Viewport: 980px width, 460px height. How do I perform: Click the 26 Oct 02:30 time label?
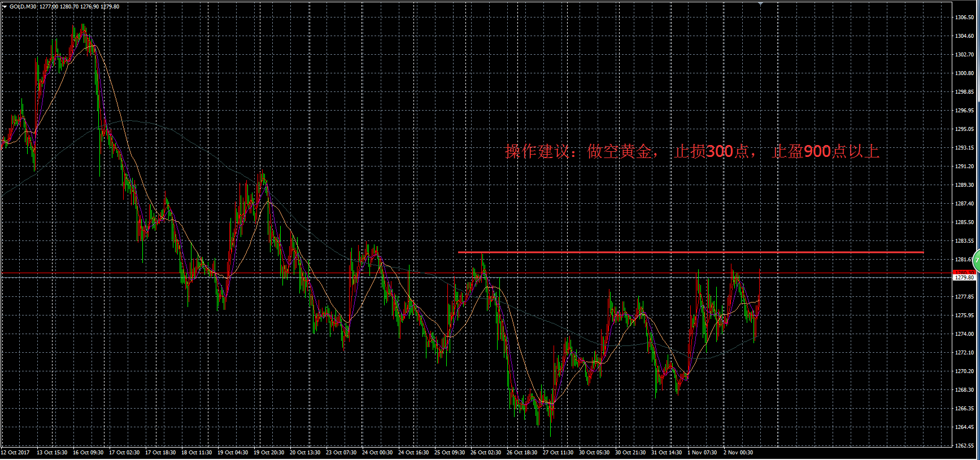coord(486,453)
